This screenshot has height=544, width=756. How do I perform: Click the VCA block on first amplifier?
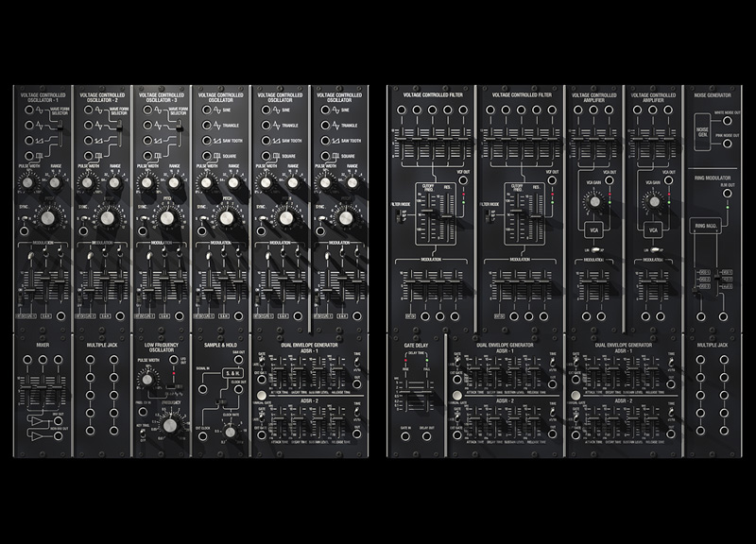pos(595,229)
